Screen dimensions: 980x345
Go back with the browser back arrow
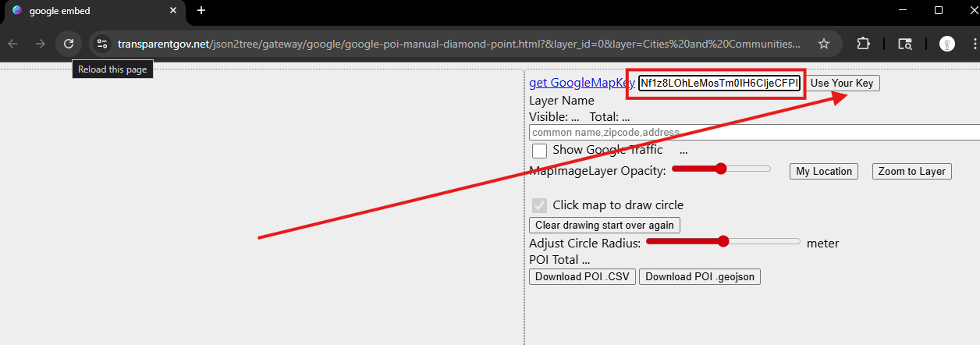pos(12,44)
